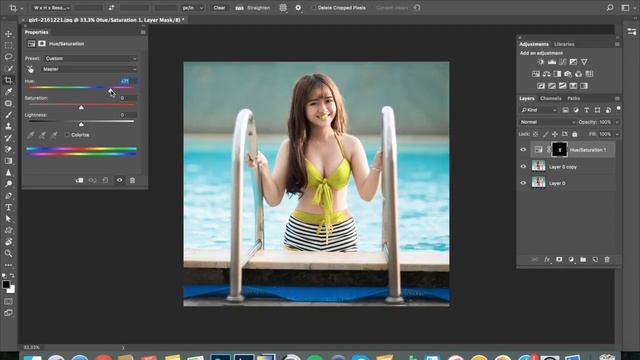Open the crop ratio preset dropdown
The height and width of the screenshot is (360, 640).
coord(52,8)
